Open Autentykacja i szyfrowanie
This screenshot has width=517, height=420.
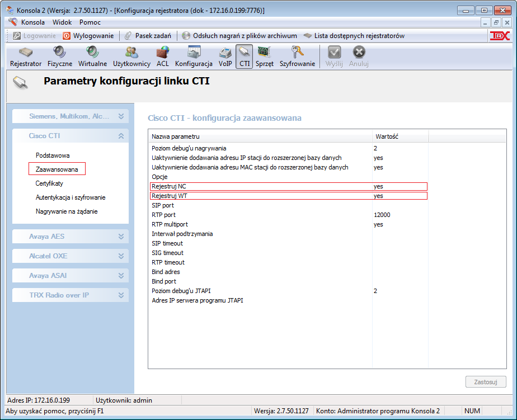pyautogui.click(x=70, y=197)
